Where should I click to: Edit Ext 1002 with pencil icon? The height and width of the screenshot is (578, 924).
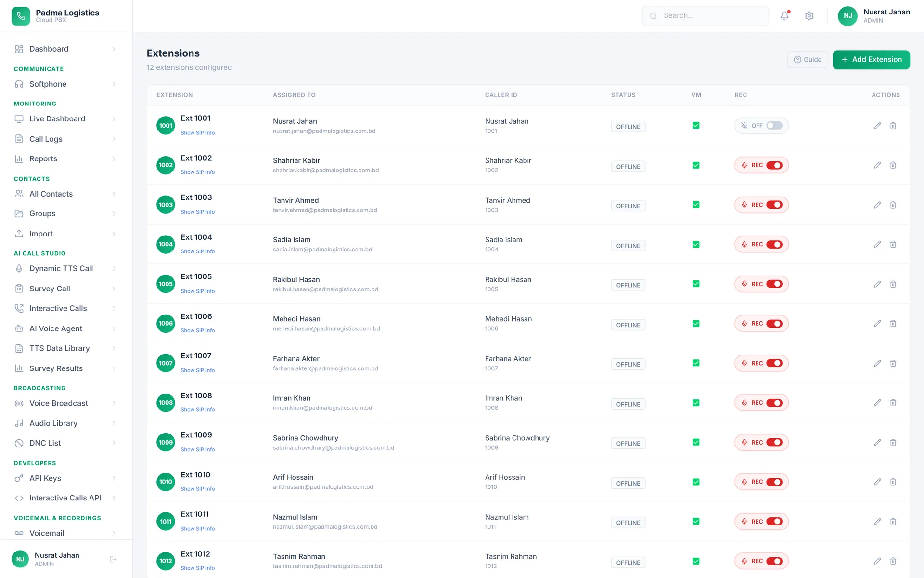(877, 165)
